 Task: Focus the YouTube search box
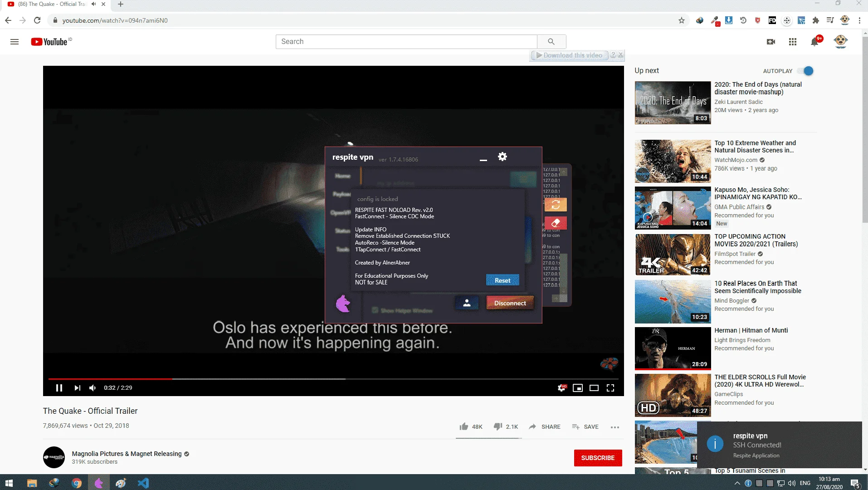tap(406, 42)
